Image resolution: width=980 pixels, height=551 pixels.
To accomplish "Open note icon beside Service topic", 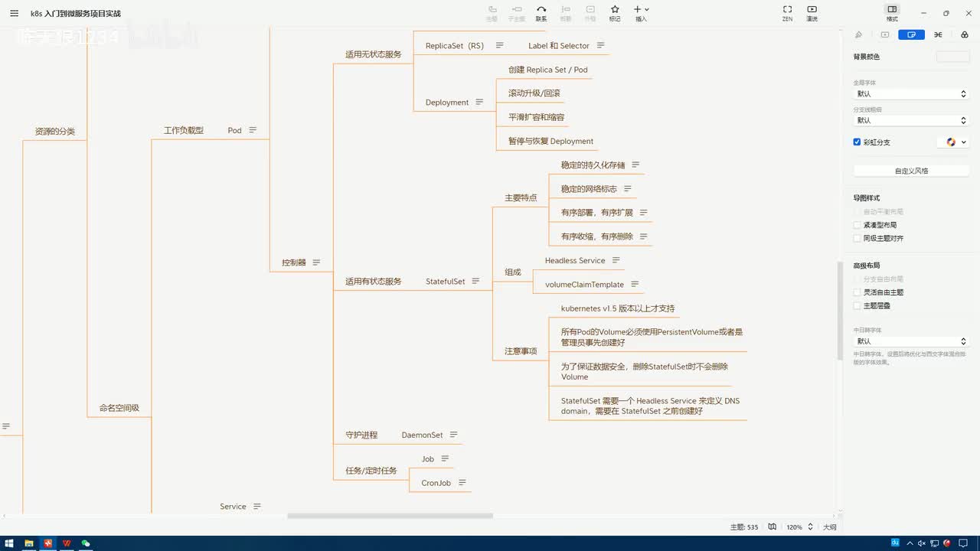I will pos(257,506).
